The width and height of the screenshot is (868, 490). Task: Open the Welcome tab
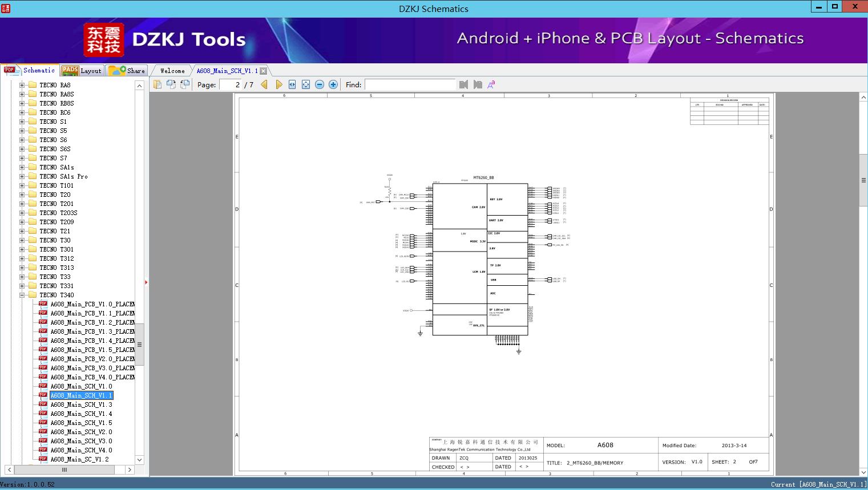click(x=172, y=71)
